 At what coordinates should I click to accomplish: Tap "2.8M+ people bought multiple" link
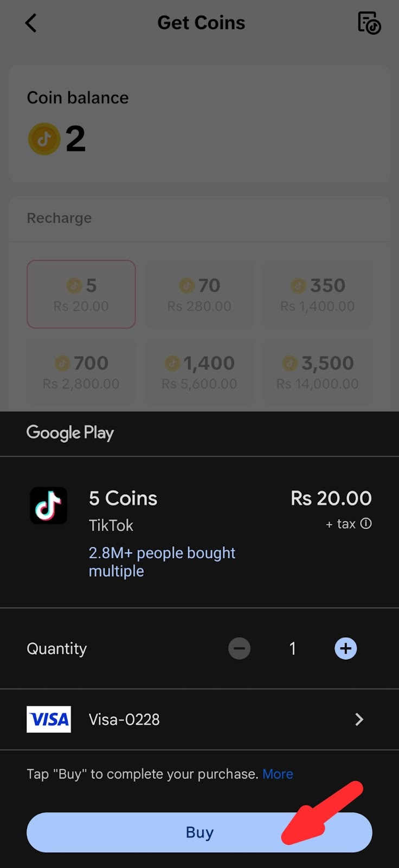click(162, 561)
